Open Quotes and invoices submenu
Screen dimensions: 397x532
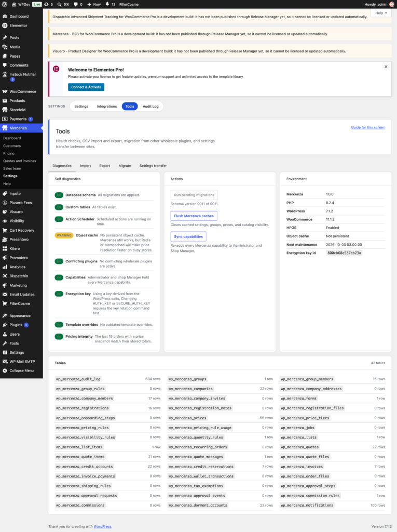click(19, 161)
